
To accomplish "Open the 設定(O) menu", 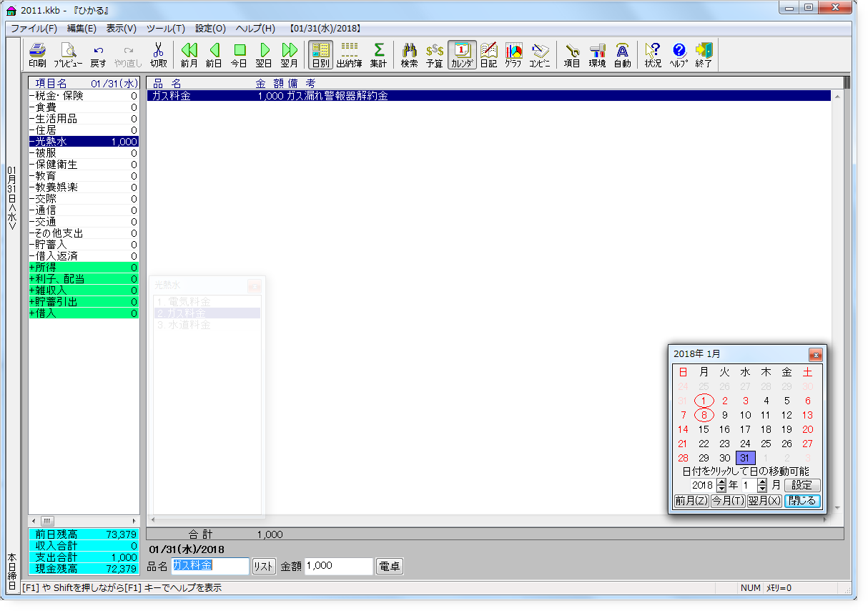I will (210, 29).
